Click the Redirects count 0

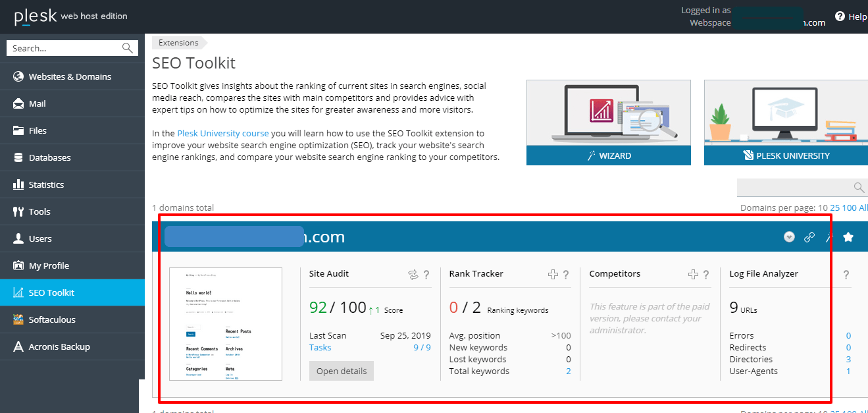(x=848, y=347)
